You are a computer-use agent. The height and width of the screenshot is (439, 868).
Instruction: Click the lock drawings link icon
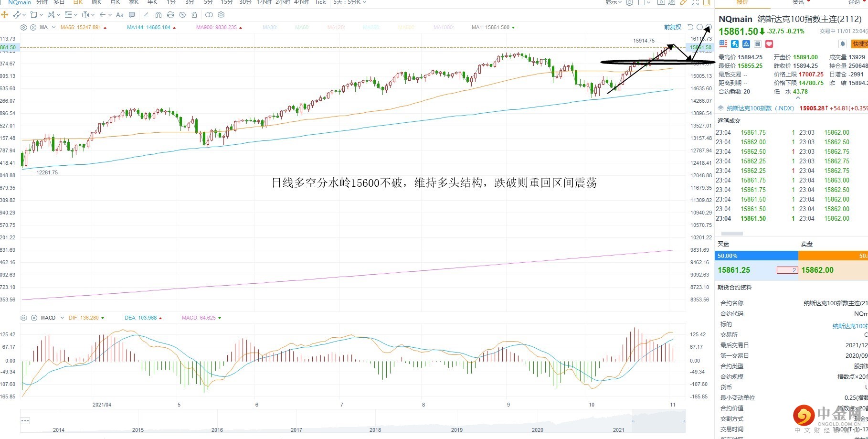tap(170, 15)
